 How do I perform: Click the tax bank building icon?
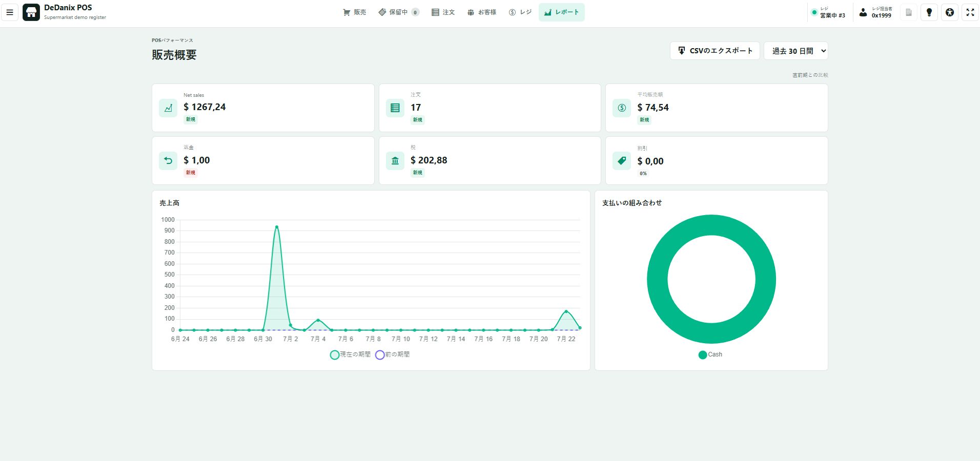(395, 160)
